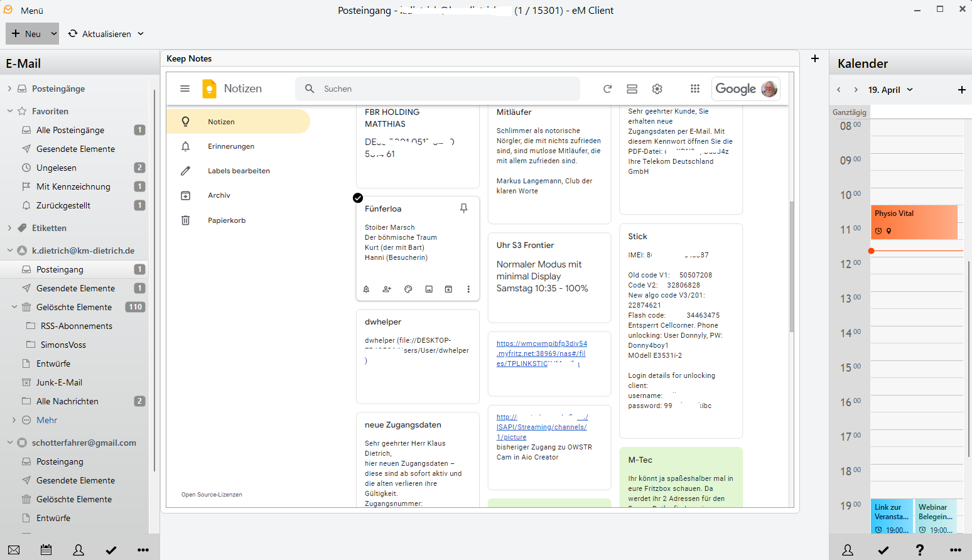Expand the Etiketten section
The width and height of the screenshot is (972, 560).
pyautogui.click(x=9, y=228)
